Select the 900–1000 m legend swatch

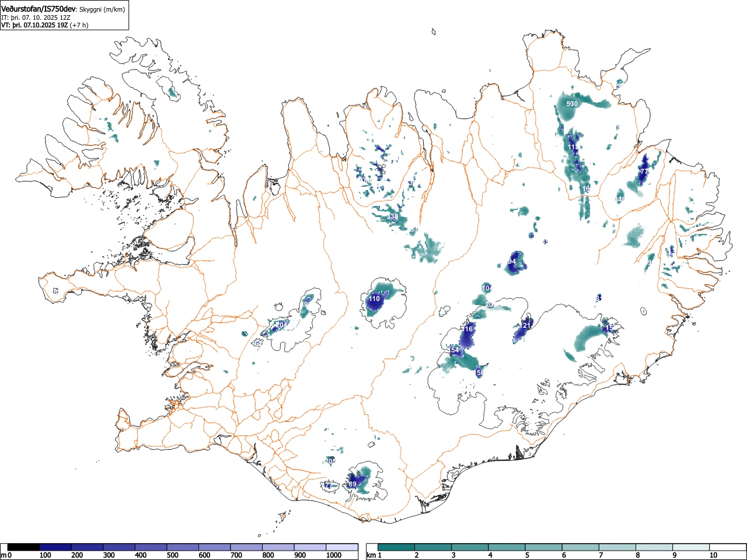click(310, 547)
